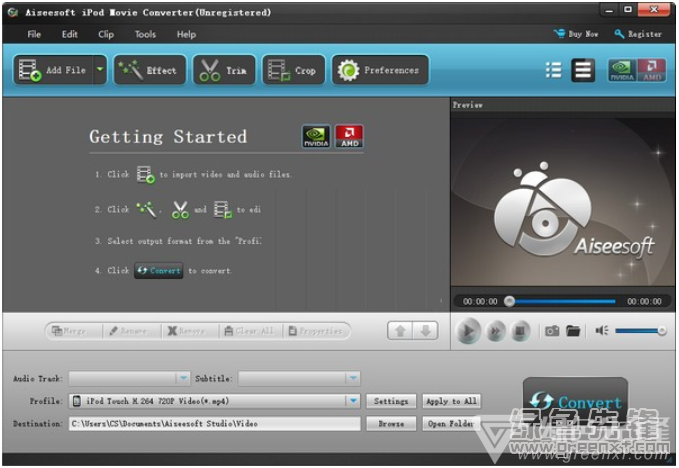Click the Open Folder button
Screen dimensions: 679x468
[x=451, y=424]
